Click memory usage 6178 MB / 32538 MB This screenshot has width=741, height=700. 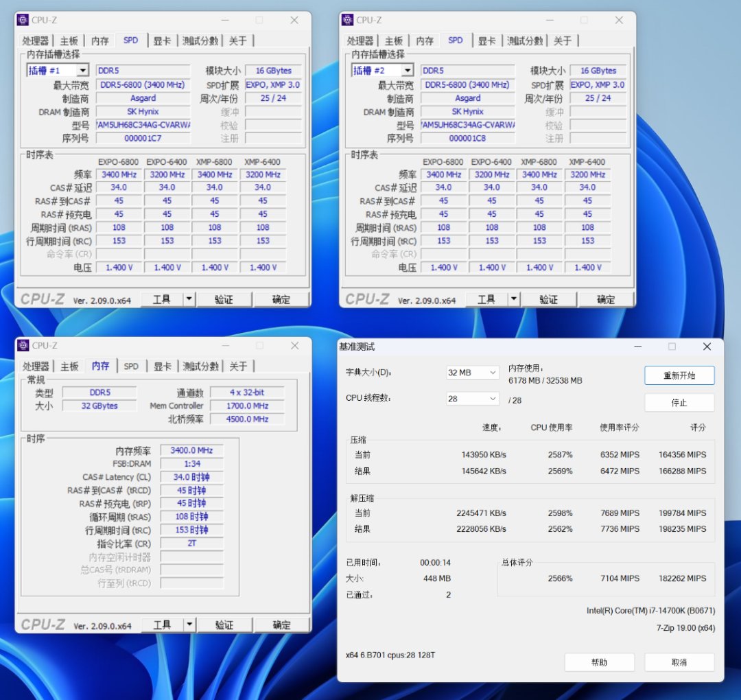pos(545,380)
